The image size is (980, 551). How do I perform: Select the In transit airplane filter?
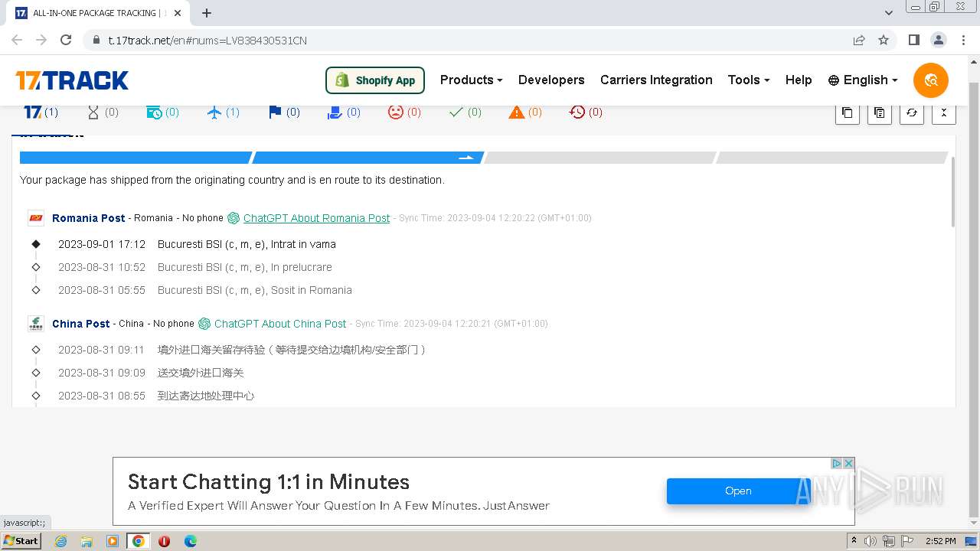(x=223, y=112)
